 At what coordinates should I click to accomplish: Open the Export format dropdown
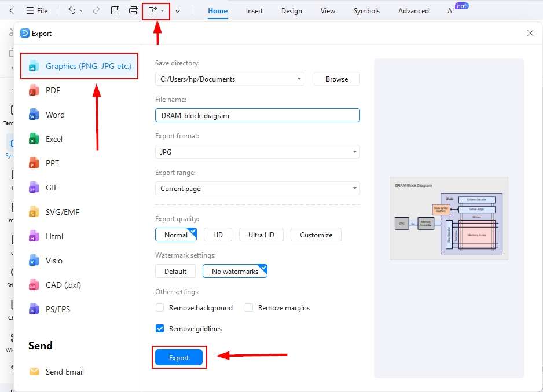tap(354, 152)
